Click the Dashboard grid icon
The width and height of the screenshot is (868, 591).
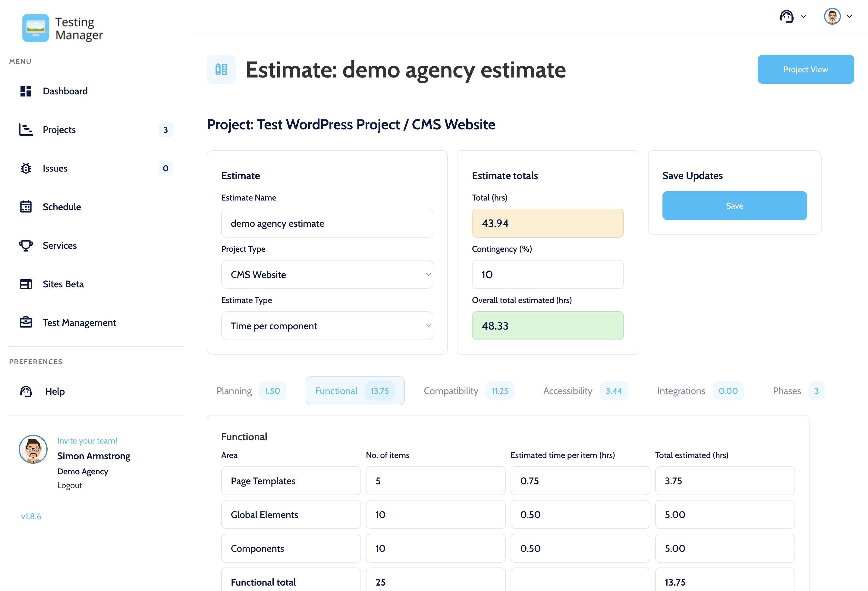pos(26,91)
